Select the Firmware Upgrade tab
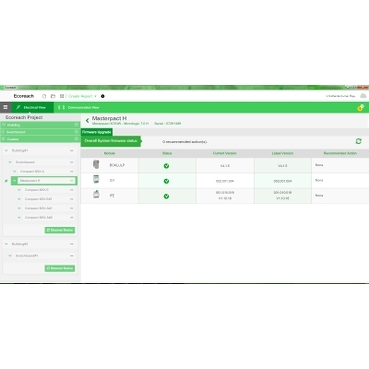The height and width of the screenshot is (369, 369). [x=96, y=132]
